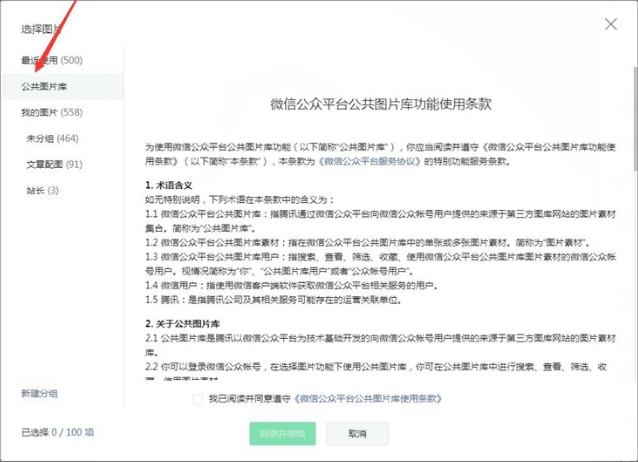Check the 我已阅读并同意遵守 agreement checkbox
This screenshot has height=462, width=638.
tap(198, 398)
